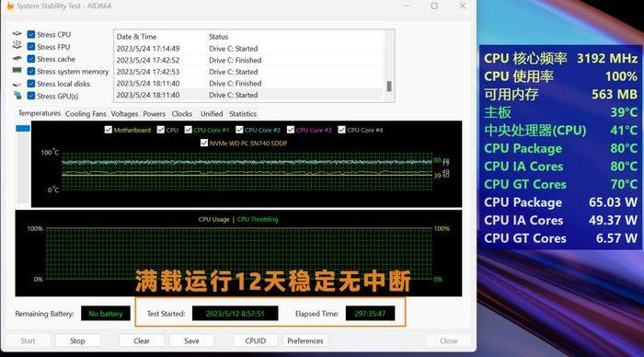Click the AIDA64 flame icon in title bar
This screenshot has height=357, width=644.
pos(10,6)
